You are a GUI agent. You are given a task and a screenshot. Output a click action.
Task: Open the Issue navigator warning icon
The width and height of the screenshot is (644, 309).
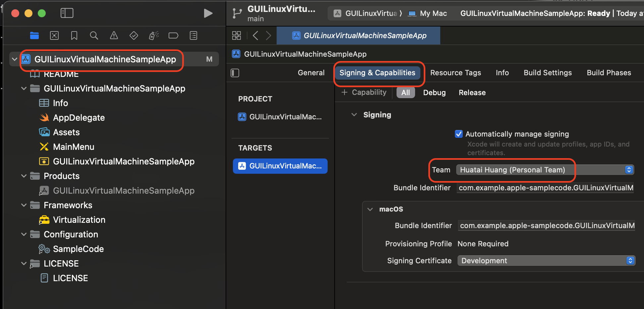(x=114, y=35)
